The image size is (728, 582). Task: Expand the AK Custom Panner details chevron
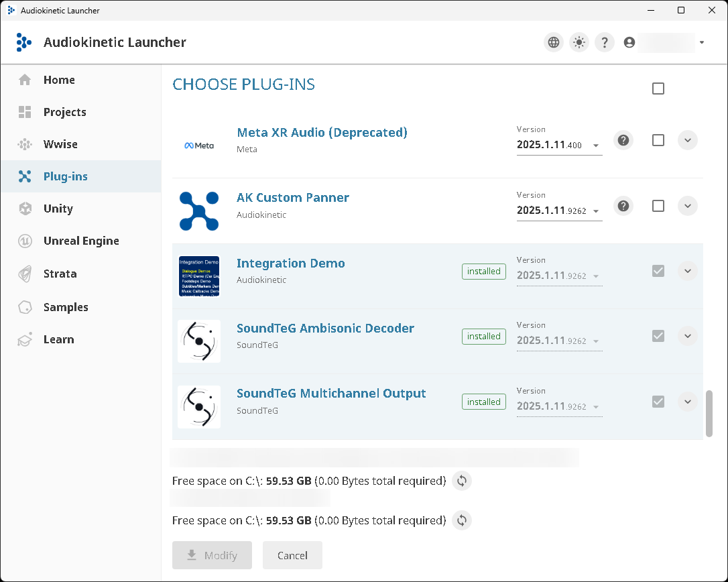[688, 205]
